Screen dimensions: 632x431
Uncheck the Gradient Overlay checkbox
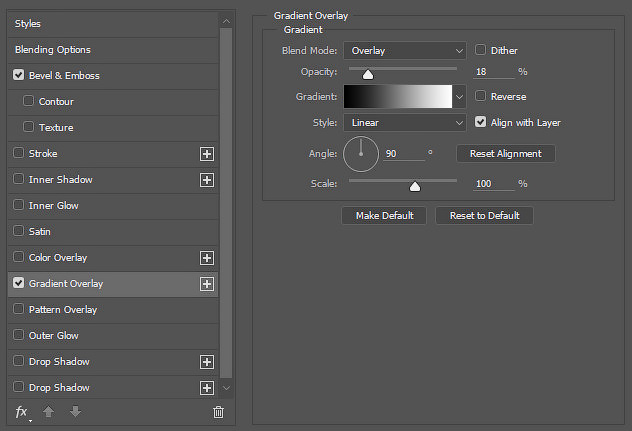19,283
